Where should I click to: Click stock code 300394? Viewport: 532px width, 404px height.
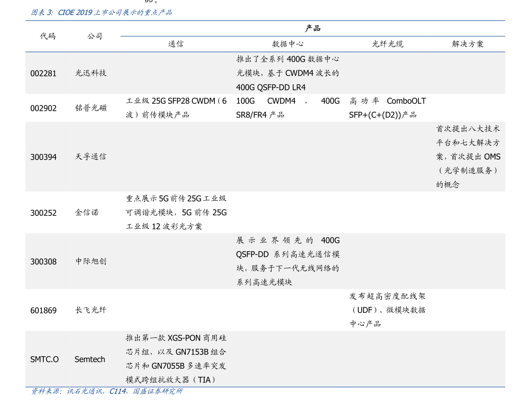coord(43,157)
